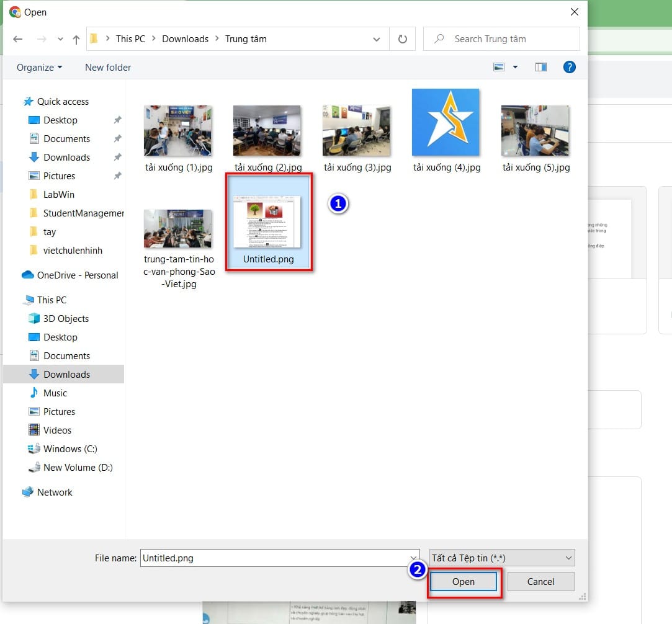The image size is (672, 624).
Task: Go back with the Back arrow
Action: tap(17, 40)
